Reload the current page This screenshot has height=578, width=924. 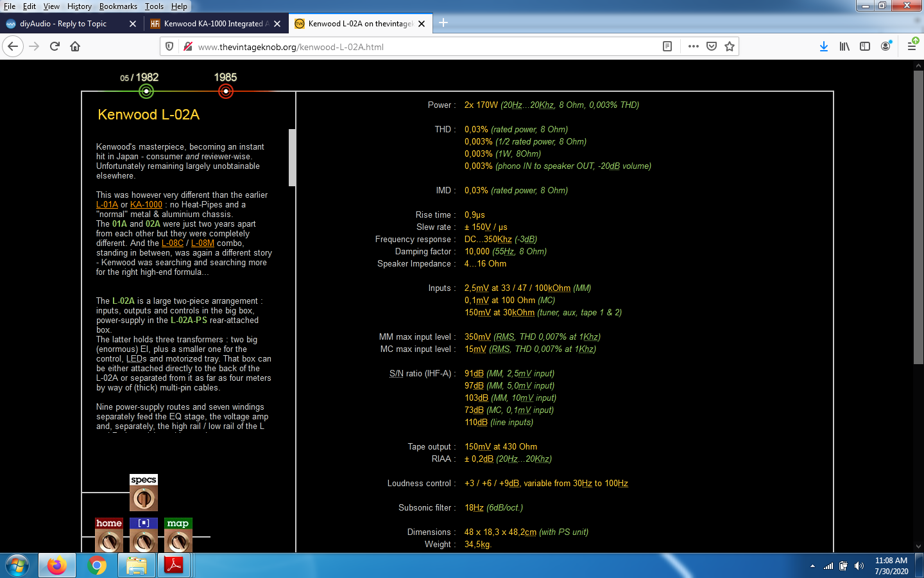pos(55,46)
